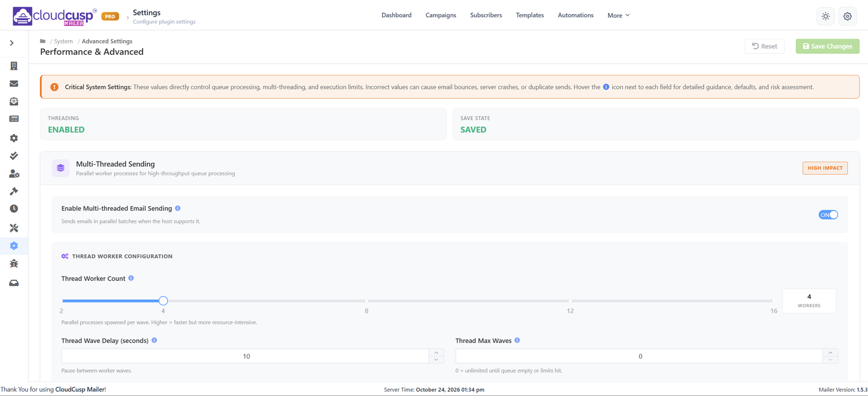
Task: Click the info icon next to Thread Max Waves
Action: (518, 340)
